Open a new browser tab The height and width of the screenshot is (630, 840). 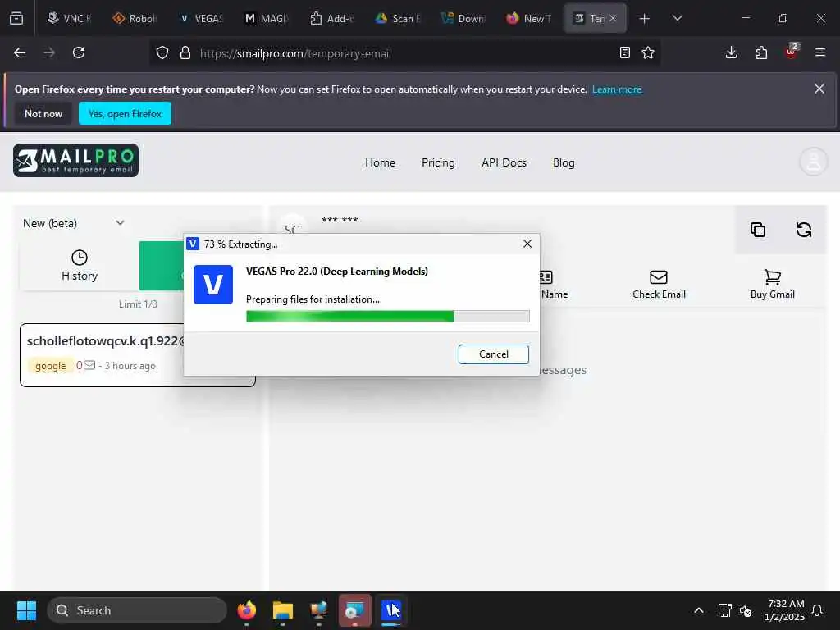(x=645, y=19)
